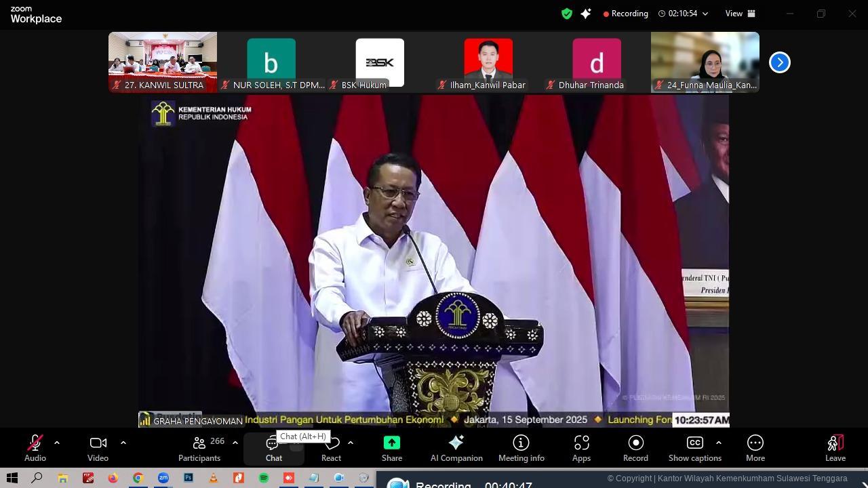Enable Show captions
Image resolution: width=868 pixels, height=488 pixels.
click(694, 447)
